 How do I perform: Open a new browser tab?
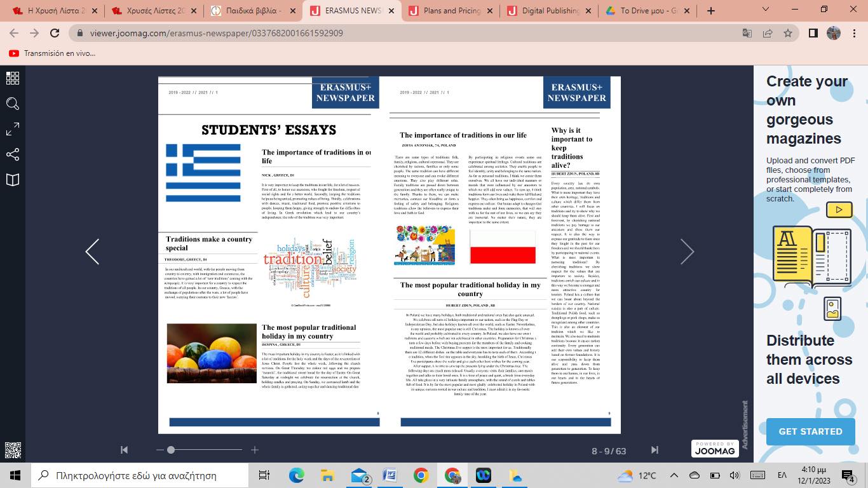pos(711,11)
